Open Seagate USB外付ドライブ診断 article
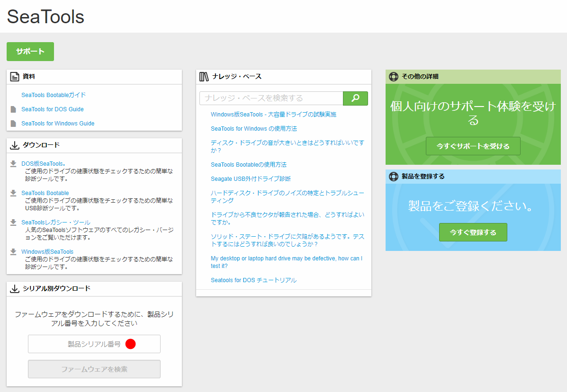This screenshot has width=567, height=392. pos(251,179)
